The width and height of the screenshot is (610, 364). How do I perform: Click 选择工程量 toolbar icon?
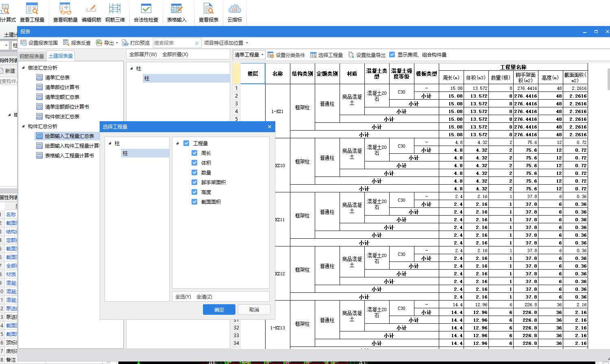pos(314,55)
